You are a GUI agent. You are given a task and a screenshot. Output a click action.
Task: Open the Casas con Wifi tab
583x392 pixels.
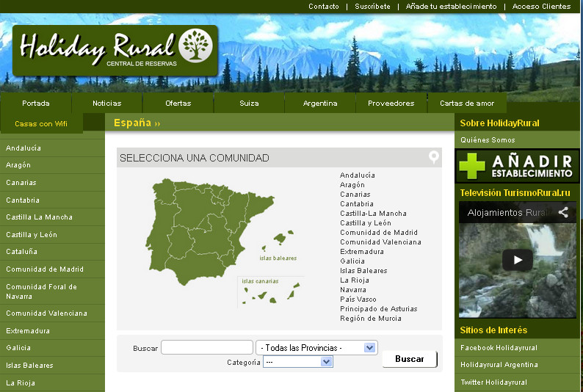[x=41, y=124]
